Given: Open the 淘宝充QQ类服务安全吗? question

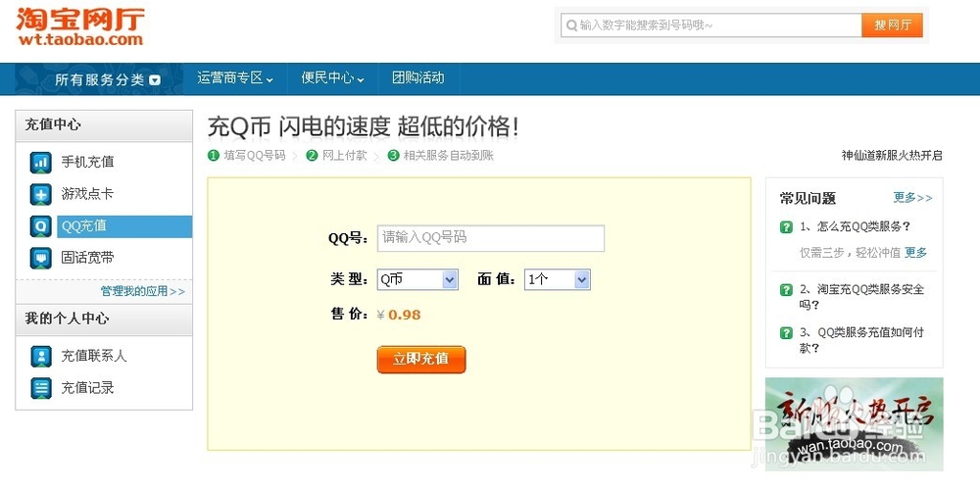Looking at the screenshot, I should pos(861,298).
